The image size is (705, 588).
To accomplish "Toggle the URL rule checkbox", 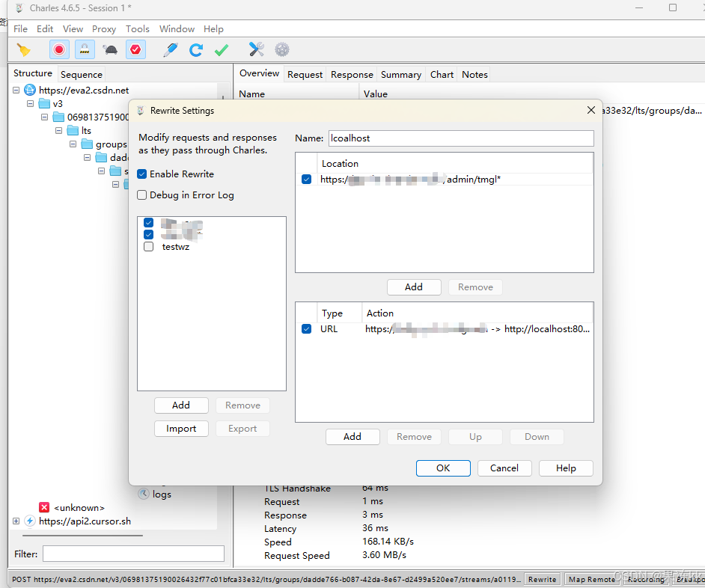I will 307,329.
